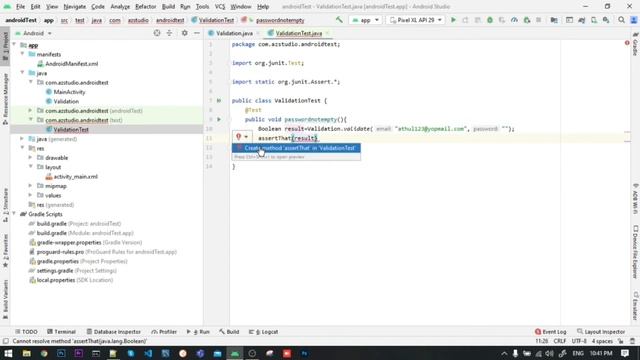Viewport: 640px width, 360px height.
Task: Open the Android project view dropdown
Action: (x=34, y=33)
